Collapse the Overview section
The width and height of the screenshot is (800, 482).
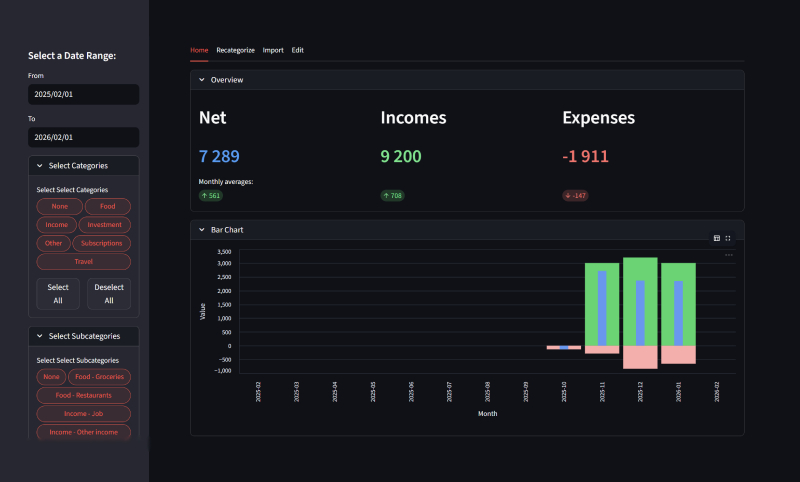(467, 80)
